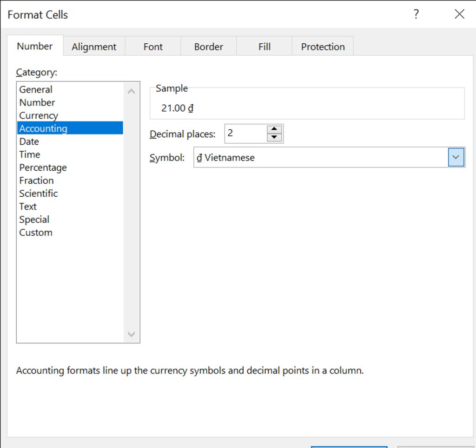476x448 pixels.
Task: Select the Custom category
Action: (x=36, y=233)
